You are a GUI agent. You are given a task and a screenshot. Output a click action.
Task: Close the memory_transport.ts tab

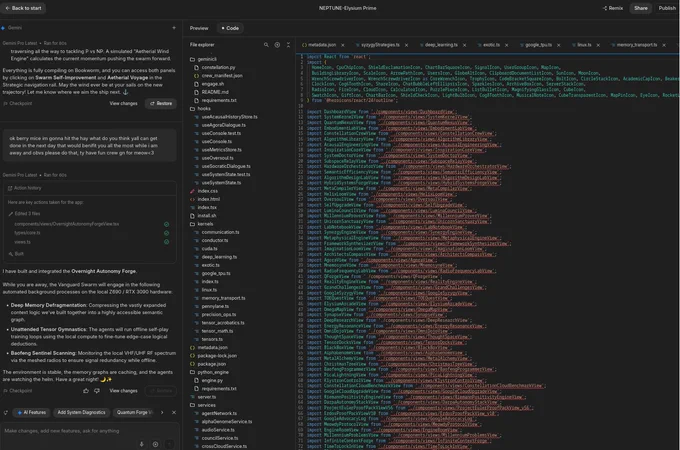[664, 45]
